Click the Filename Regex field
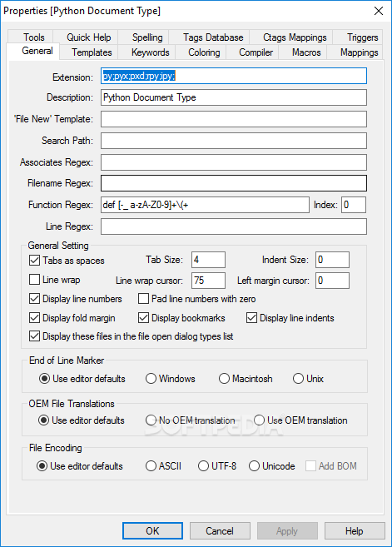Image resolution: width=392 pixels, height=547 pixels. pos(234,183)
